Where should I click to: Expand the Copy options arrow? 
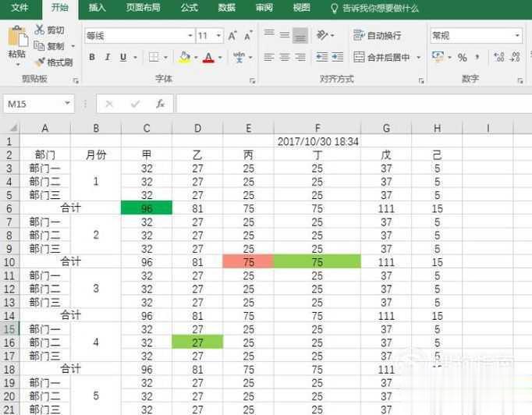click(x=73, y=46)
